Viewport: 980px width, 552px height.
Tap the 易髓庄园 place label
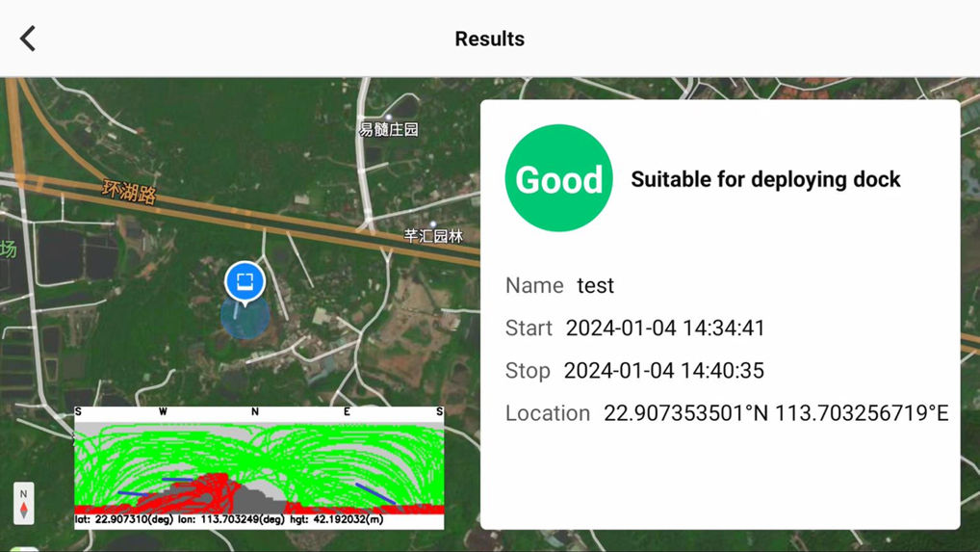(x=389, y=129)
